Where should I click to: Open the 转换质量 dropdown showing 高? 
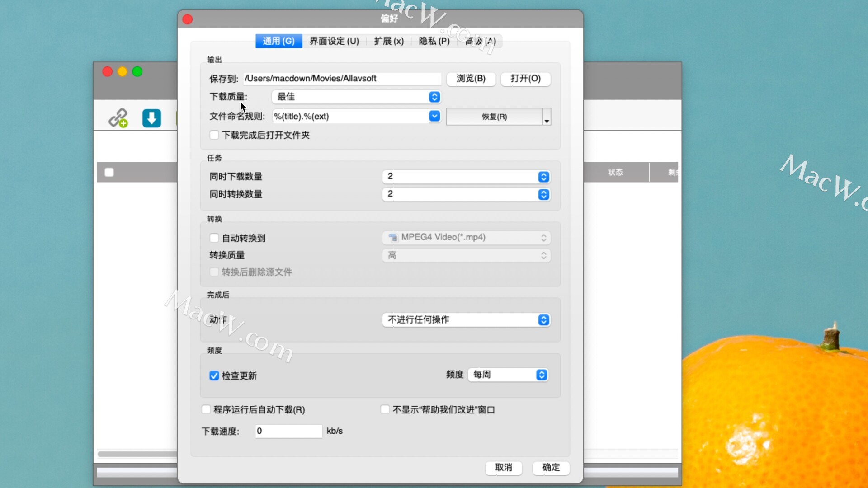pyautogui.click(x=466, y=256)
